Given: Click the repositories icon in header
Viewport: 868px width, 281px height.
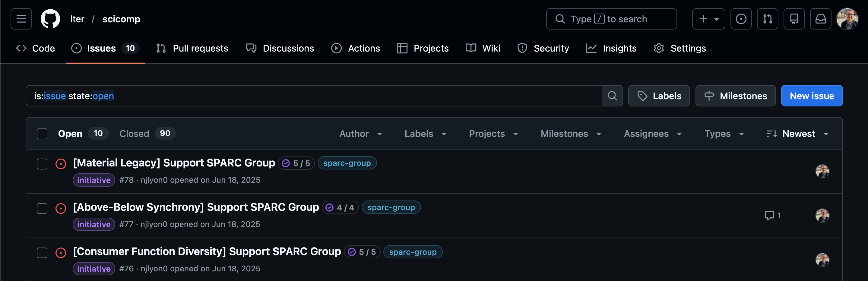Looking at the screenshot, I should [794, 19].
